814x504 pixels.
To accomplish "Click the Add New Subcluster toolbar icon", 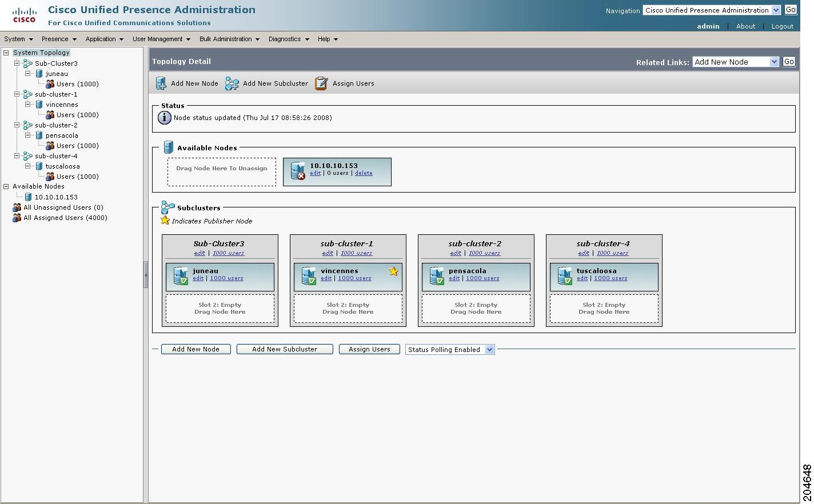I will [x=232, y=83].
